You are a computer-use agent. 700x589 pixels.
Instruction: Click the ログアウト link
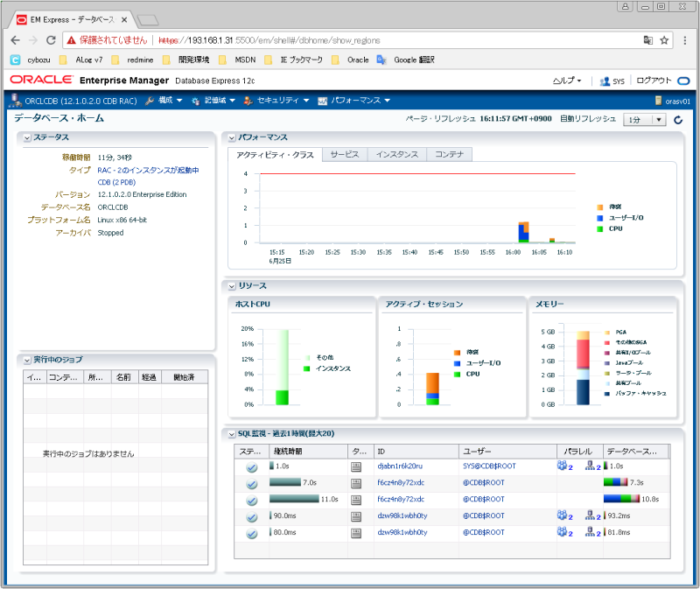pyautogui.click(x=654, y=81)
